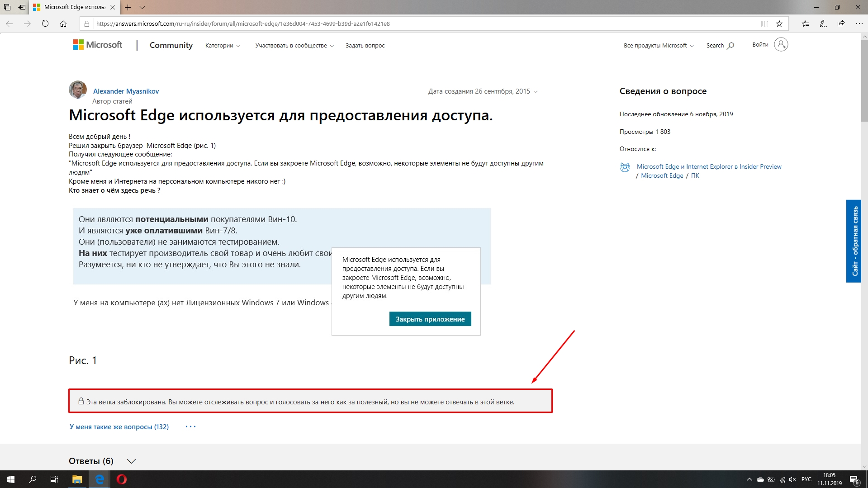Image resolution: width=868 pixels, height=488 pixels.
Task: Click the Share page icon
Action: [x=841, y=24]
